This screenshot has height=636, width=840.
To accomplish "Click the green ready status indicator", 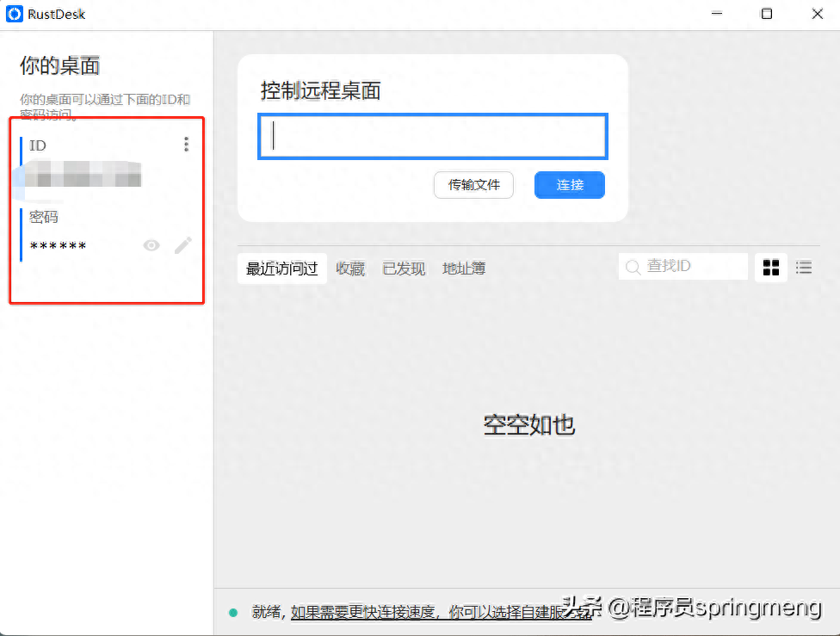I will pos(233,612).
